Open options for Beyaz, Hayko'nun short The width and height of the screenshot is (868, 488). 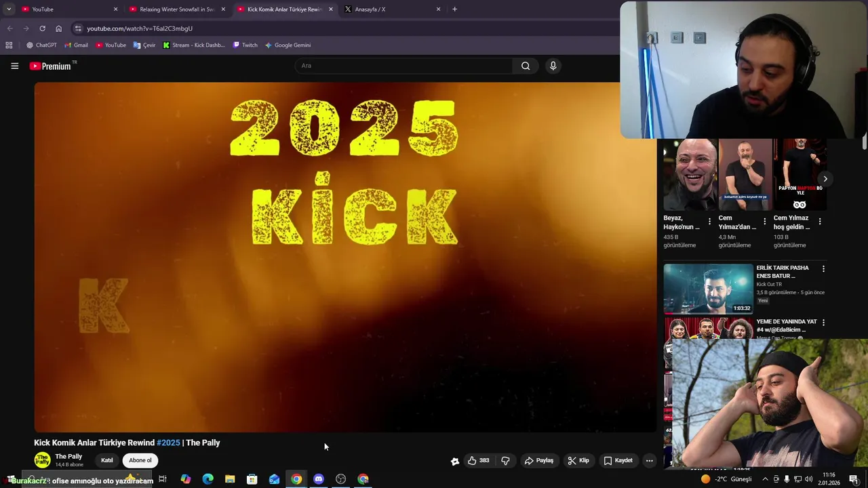pyautogui.click(x=709, y=222)
